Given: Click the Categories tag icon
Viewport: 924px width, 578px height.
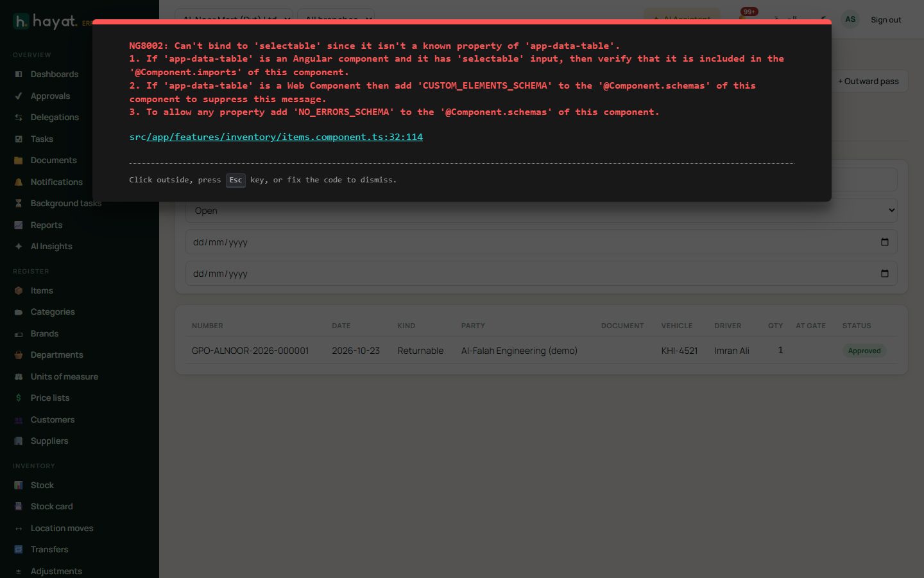Looking at the screenshot, I should pyautogui.click(x=19, y=312).
